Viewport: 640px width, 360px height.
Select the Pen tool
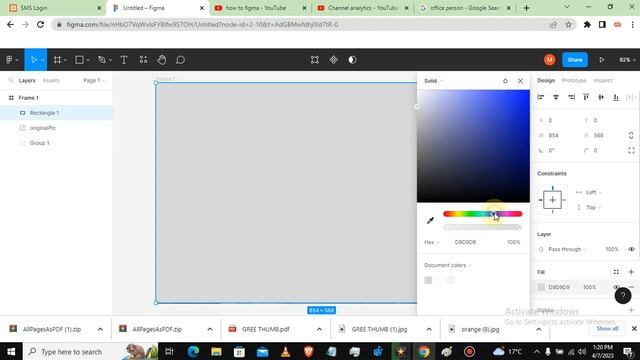[102, 60]
